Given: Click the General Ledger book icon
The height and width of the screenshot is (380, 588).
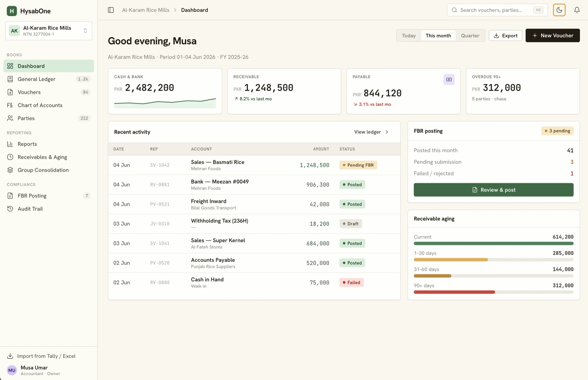Looking at the screenshot, I should point(10,79).
